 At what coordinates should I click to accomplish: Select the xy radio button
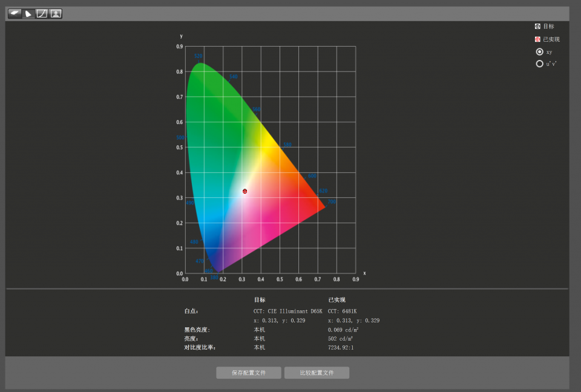(x=539, y=52)
